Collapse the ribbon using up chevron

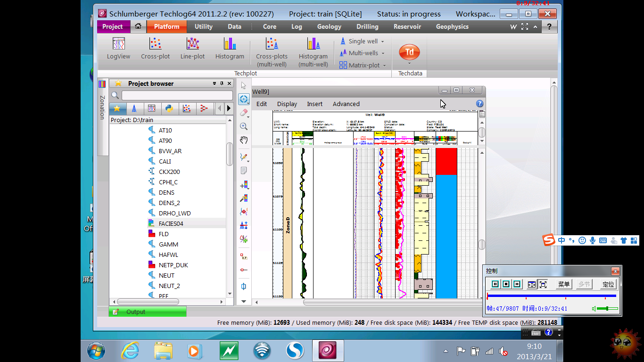click(x=536, y=27)
